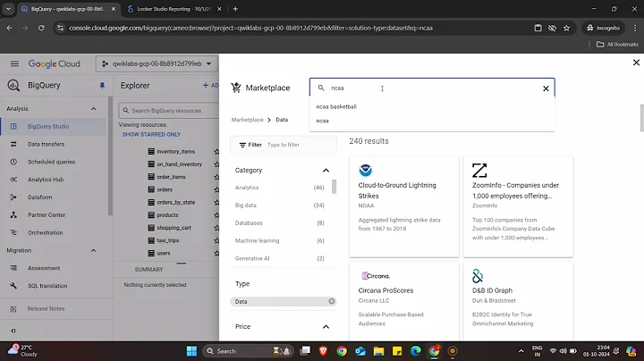Star the users table

point(216,253)
